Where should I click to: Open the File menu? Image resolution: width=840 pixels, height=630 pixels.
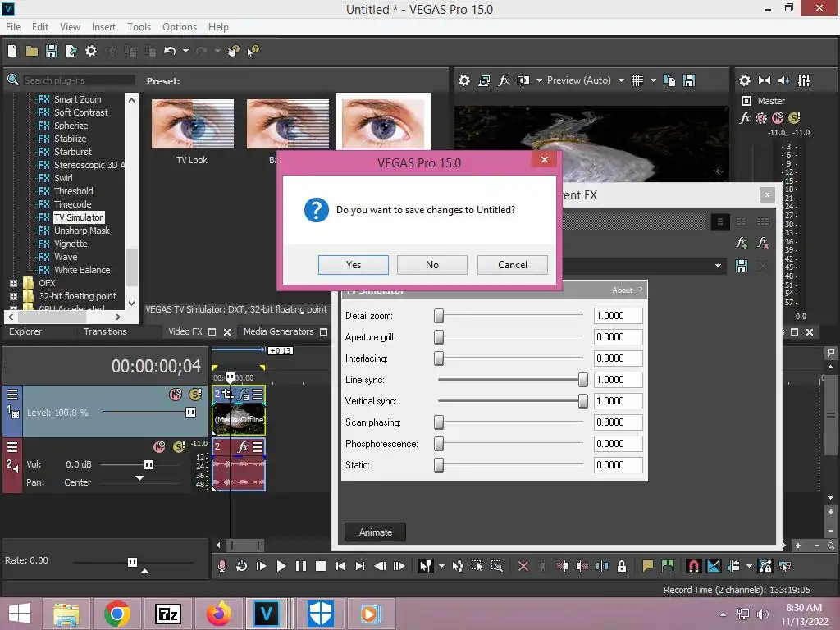pyautogui.click(x=13, y=27)
